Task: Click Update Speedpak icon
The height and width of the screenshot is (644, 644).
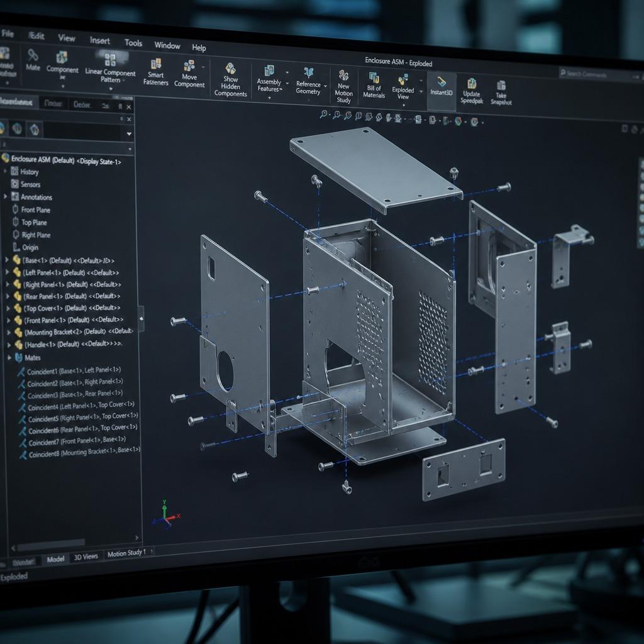Action: tap(472, 84)
